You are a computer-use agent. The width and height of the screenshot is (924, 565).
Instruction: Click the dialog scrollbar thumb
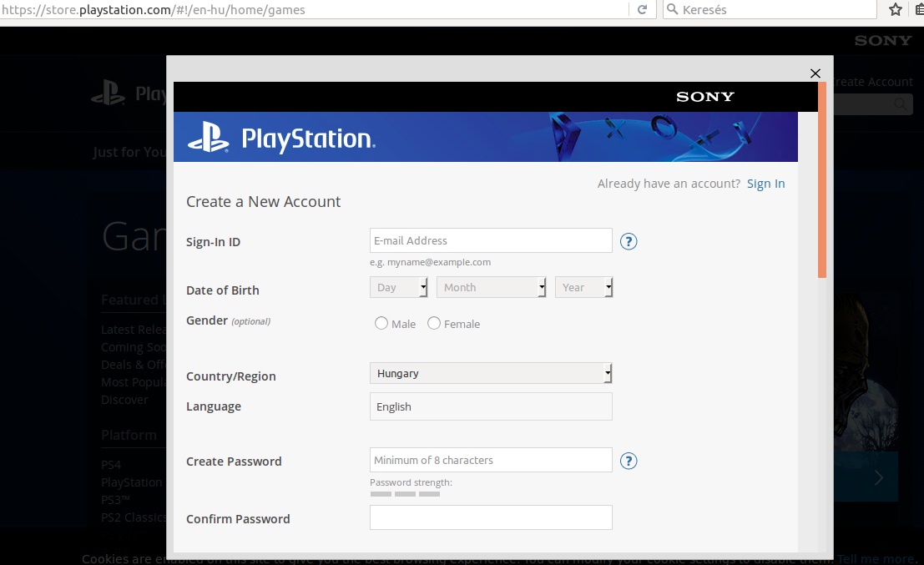point(822,179)
